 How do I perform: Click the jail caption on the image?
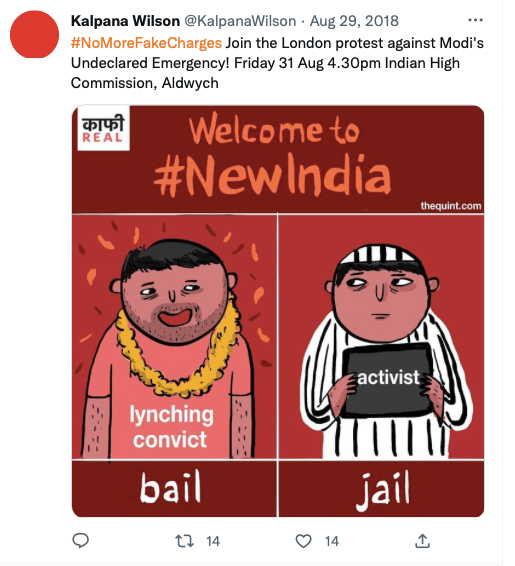[x=383, y=490]
